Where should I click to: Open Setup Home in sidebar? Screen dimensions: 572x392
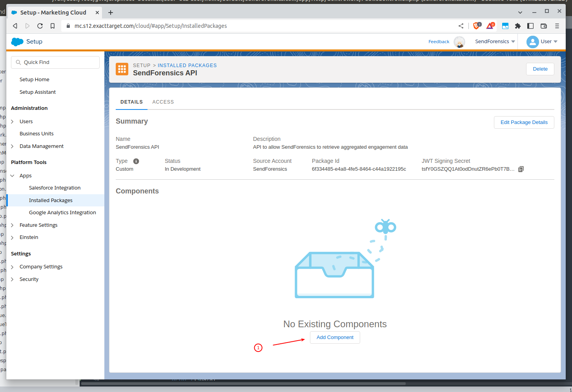[35, 80]
